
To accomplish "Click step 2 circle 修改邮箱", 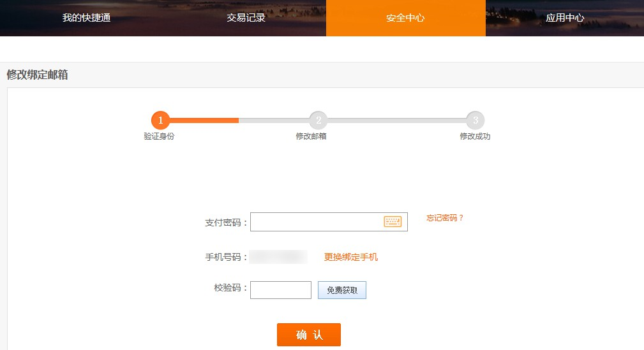I will [x=318, y=120].
